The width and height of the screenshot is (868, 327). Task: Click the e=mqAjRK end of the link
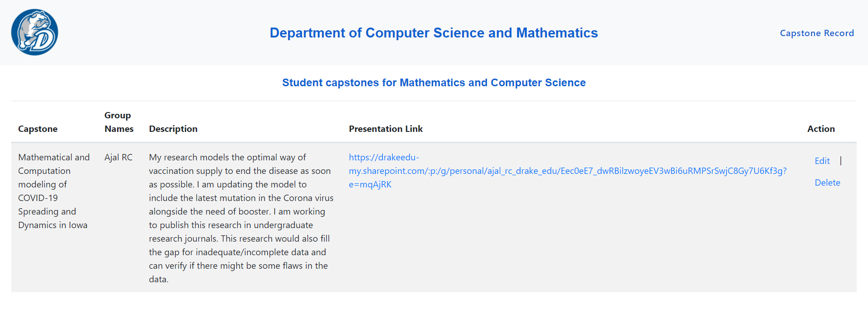click(x=370, y=184)
